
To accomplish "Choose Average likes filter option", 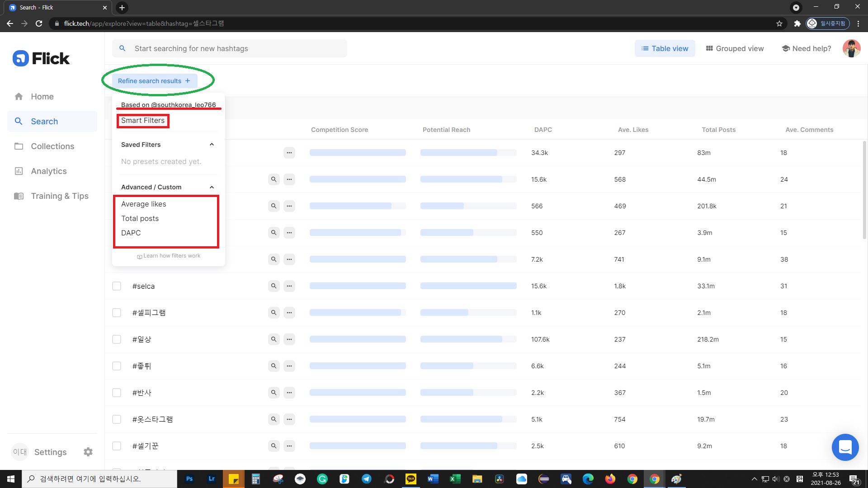I will point(144,204).
